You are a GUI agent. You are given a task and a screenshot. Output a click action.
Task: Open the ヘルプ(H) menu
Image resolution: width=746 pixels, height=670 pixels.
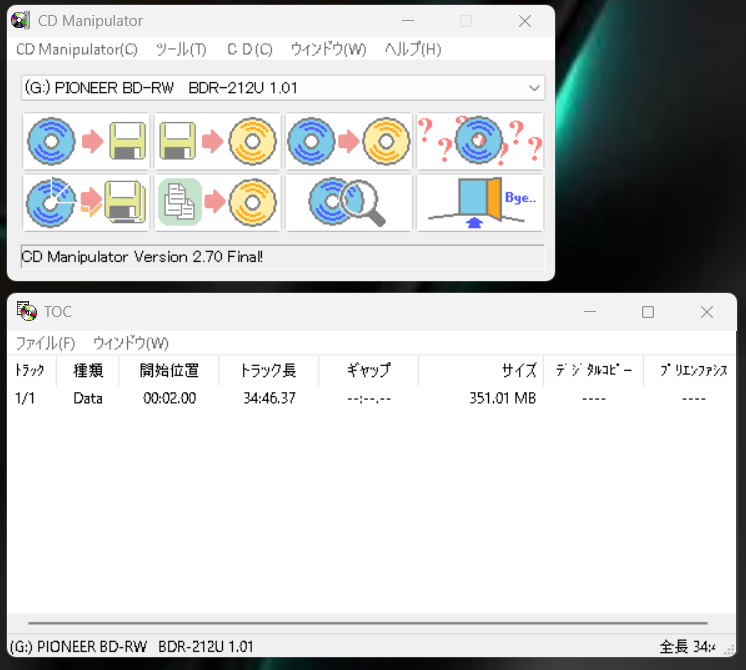[x=412, y=49]
